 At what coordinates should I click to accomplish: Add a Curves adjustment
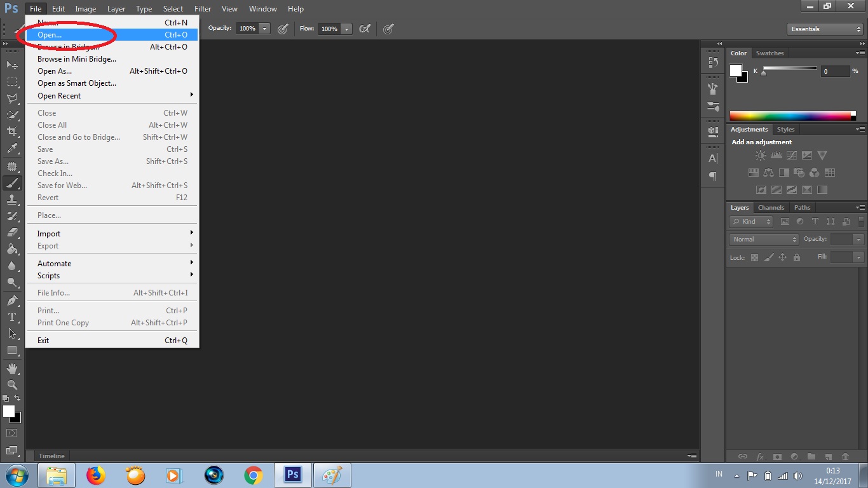tap(791, 155)
